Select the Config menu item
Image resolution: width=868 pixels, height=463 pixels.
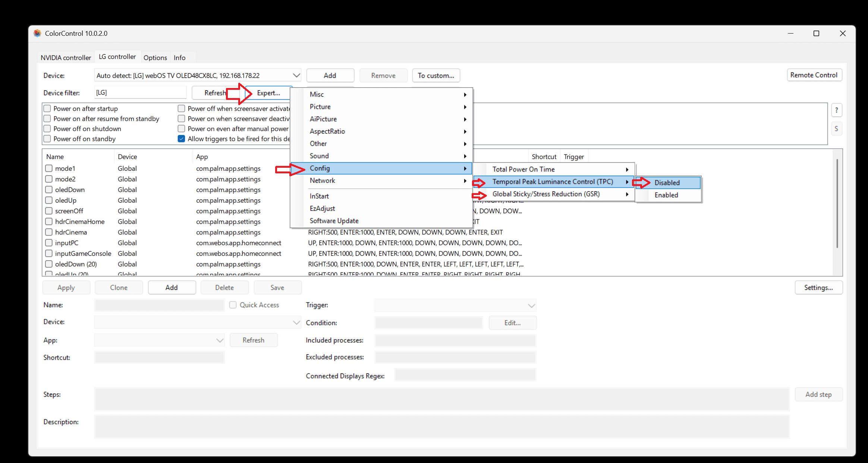[x=381, y=168]
